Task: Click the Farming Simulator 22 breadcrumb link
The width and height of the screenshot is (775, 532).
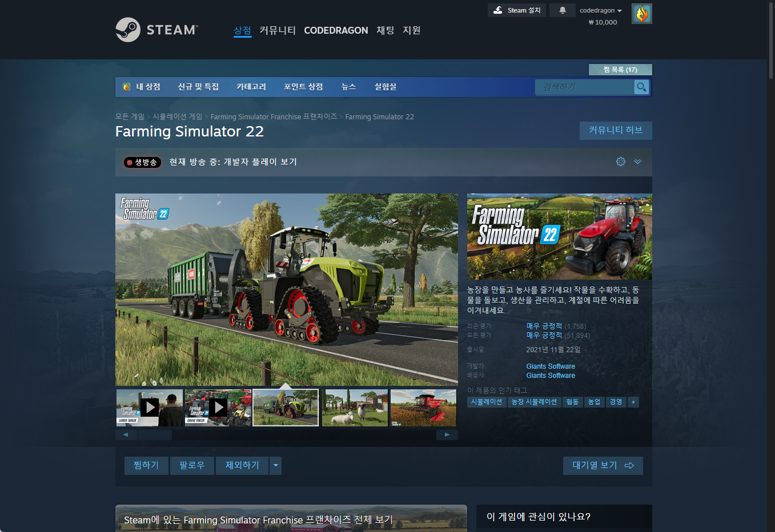Action: pos(380,116)
